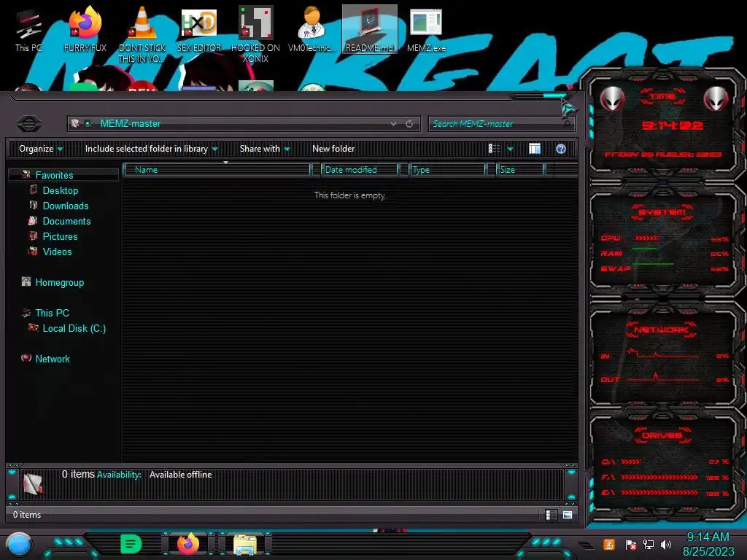Open Firefox from the taskbar
The image size is (747, 560).
(x=187, y=544)
